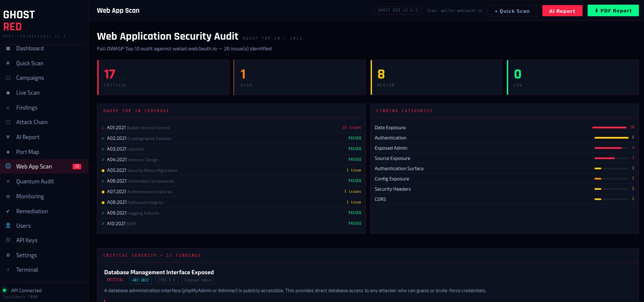644x302 pixels.
Task: Click the 'Scan: wallet.web3auth.io' label
Action: [455, 11]
